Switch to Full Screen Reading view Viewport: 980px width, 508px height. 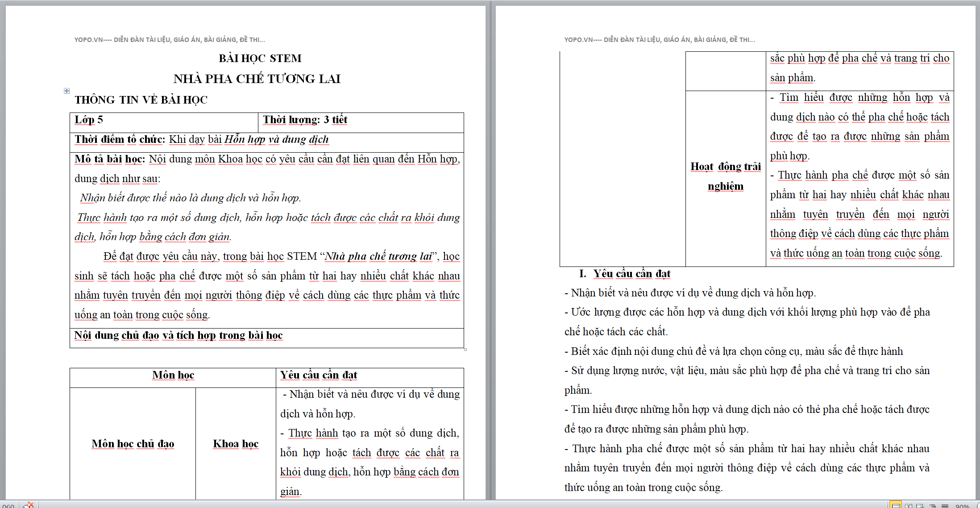pos(908,506)
